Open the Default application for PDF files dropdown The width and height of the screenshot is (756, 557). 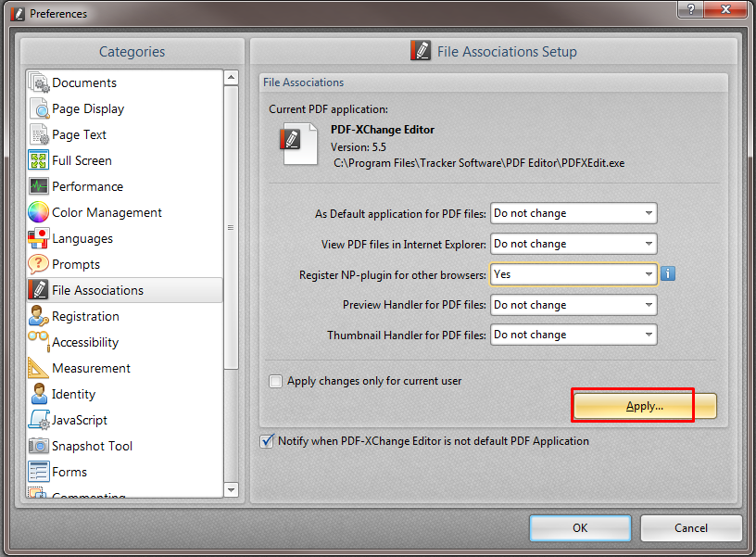(573, 213)
